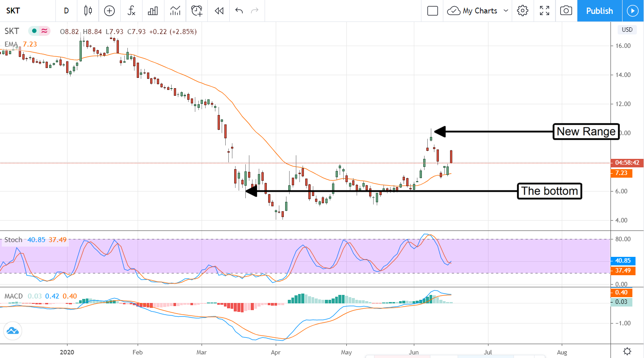644x358 pixels.
Task: Open the financials bar chart icon
Action: click(x=153, y=11)
